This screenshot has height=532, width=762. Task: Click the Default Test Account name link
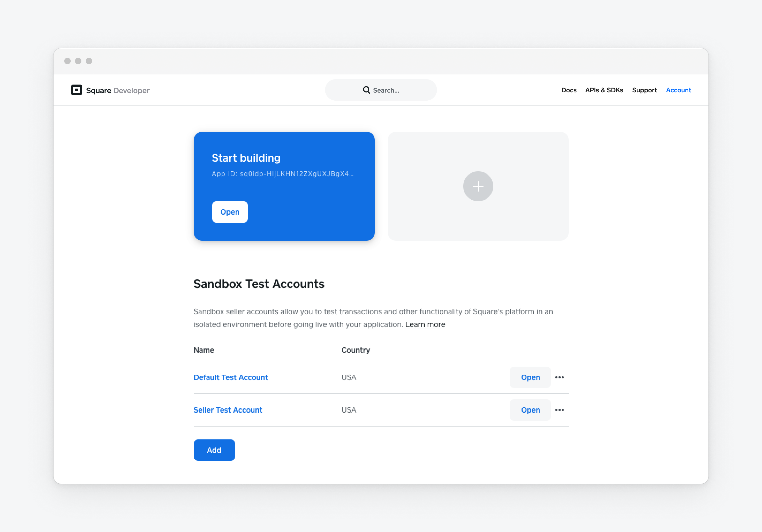click(x=231, y=377)
